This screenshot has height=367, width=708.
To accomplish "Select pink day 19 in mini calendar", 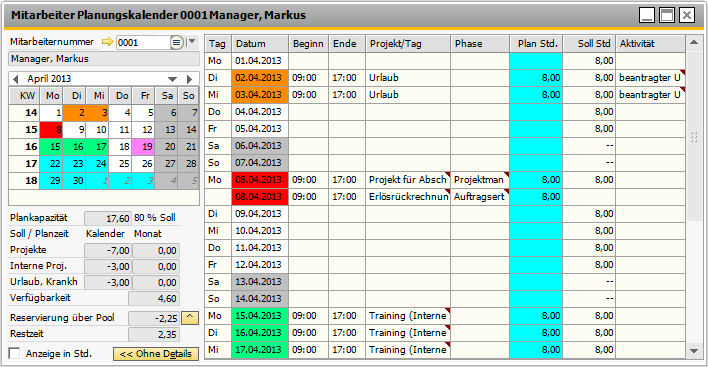I will coord(143,147).
